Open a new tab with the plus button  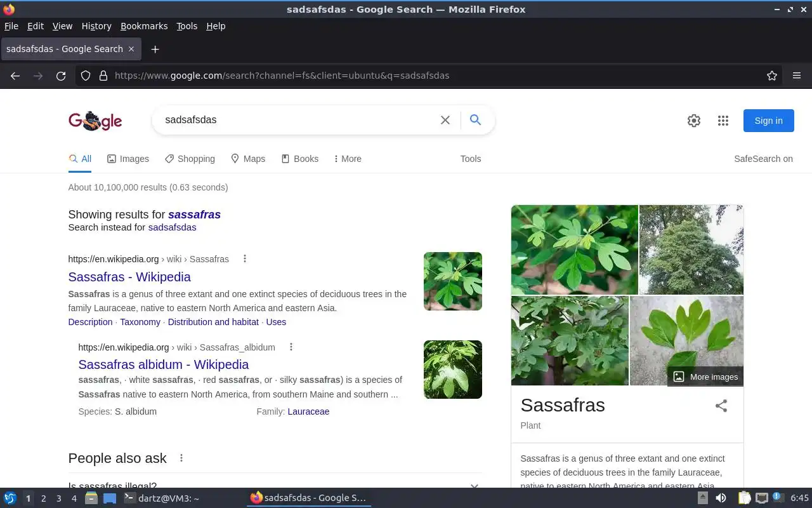click(155, 49)
